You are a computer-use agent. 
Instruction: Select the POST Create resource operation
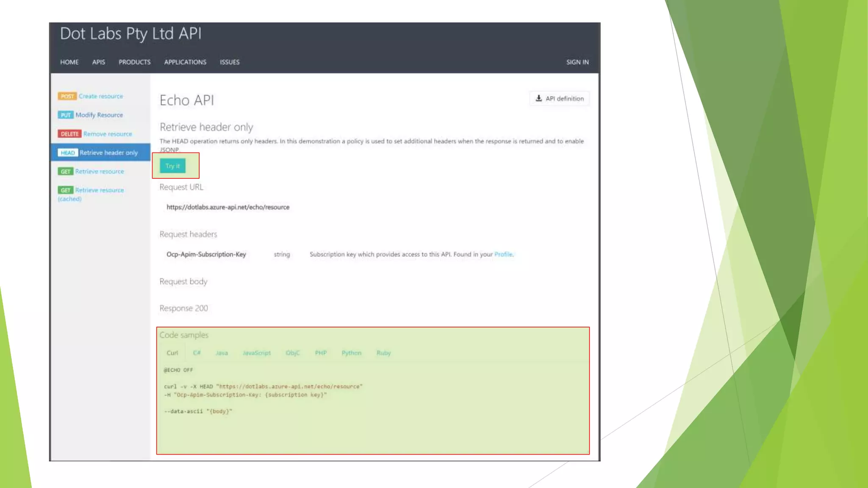pos(100,96)
